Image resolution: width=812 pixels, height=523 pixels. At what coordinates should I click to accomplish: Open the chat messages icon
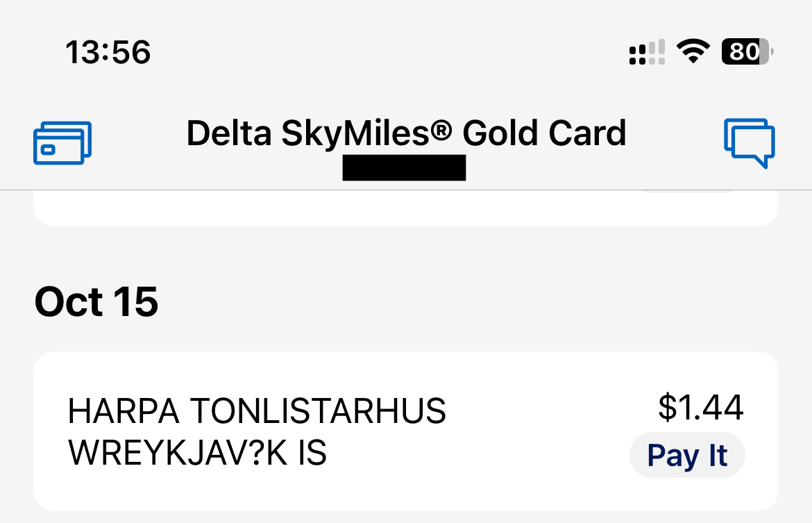750,142
